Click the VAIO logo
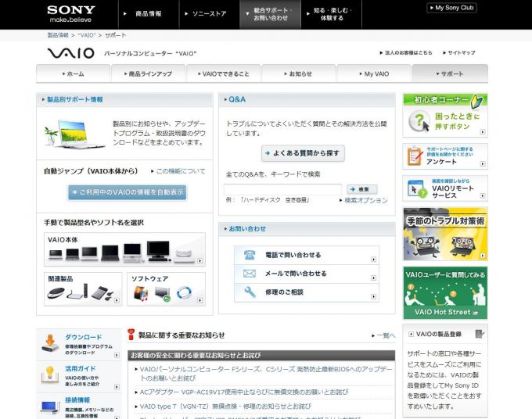Image resolution: width=532 pixels, height=419 pixels. (x=70, y=53)
